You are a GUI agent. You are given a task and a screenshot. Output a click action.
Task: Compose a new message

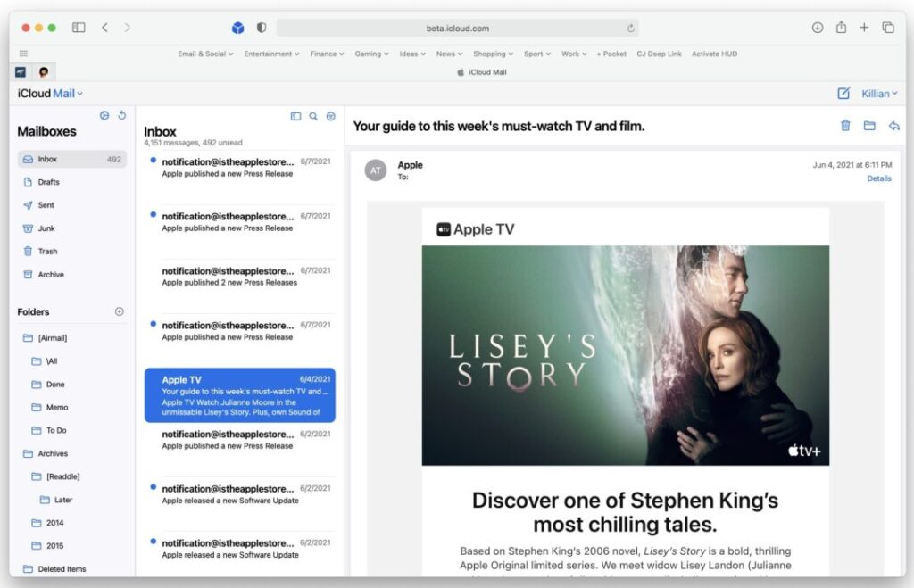click(843, 93)
